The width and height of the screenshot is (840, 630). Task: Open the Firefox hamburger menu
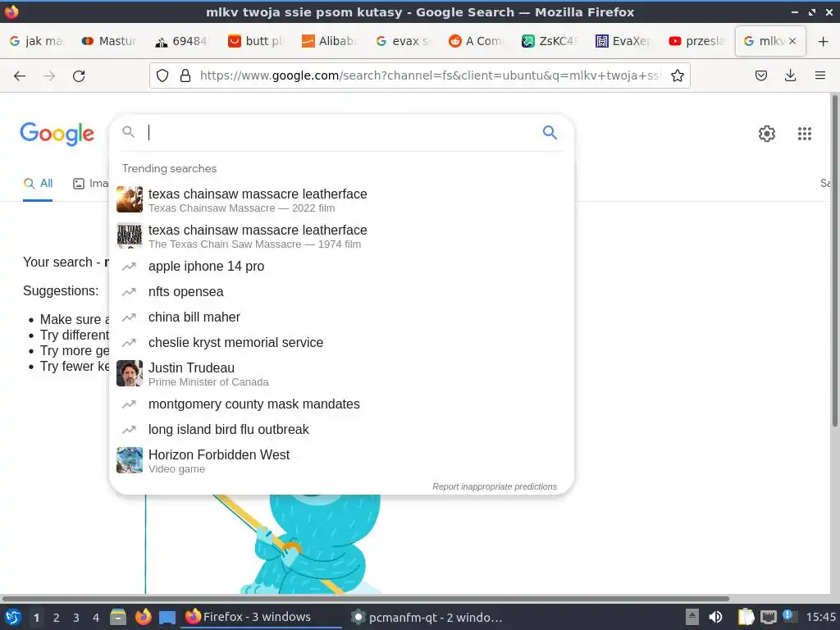(x=819, y=75)
